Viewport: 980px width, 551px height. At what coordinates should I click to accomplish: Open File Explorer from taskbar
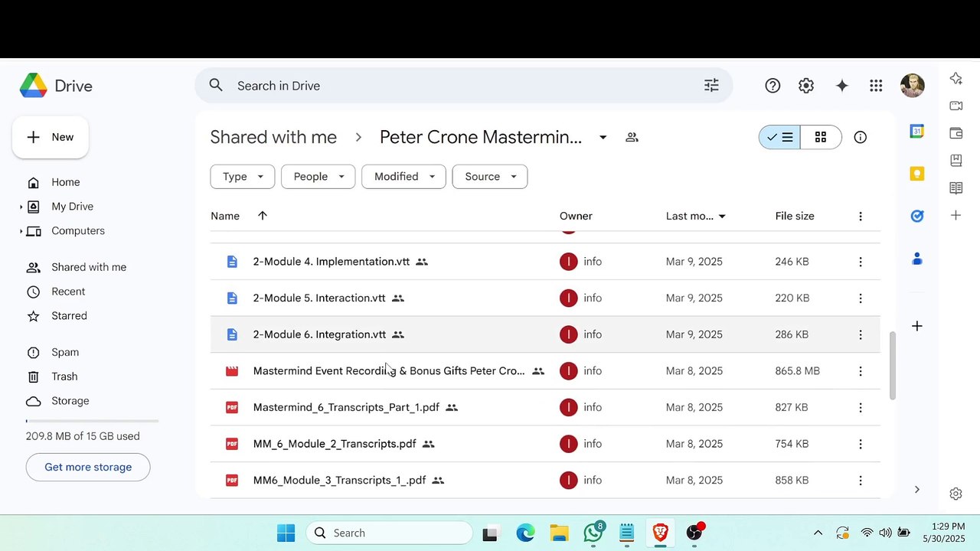tap(559, 533)
